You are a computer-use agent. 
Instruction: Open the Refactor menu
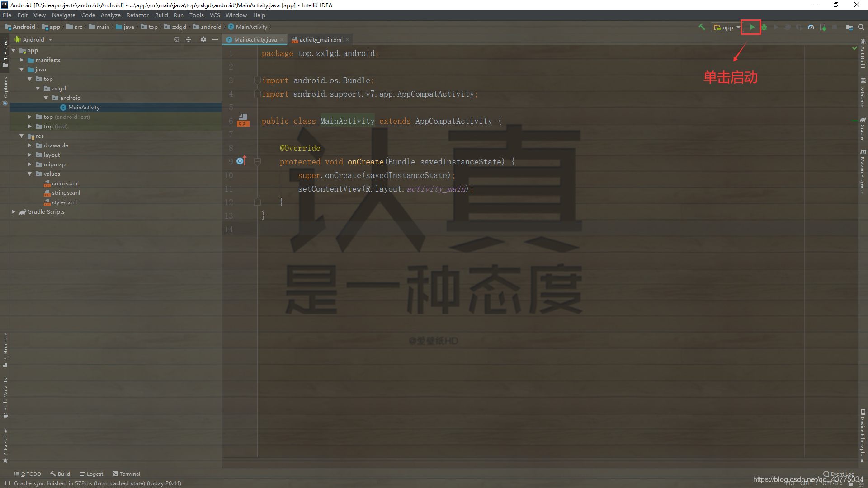point(137,15)
